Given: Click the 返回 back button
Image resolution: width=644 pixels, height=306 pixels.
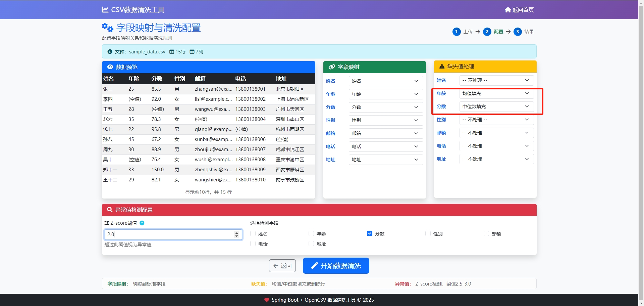Looking at the screenshot, I should pyautogui.click(x=282, y=266).
